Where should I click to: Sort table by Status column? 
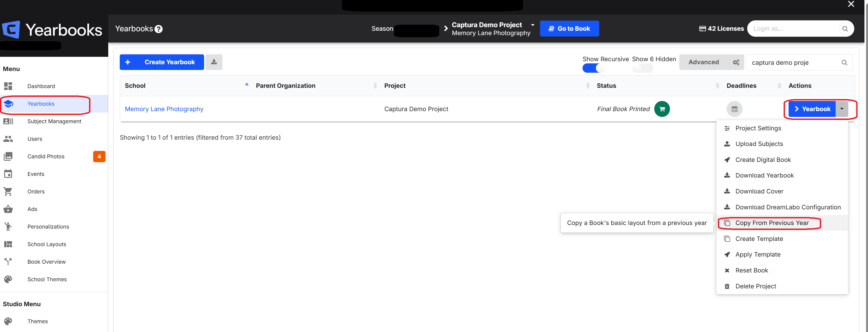pyautogui.click(x=657, y=86)
